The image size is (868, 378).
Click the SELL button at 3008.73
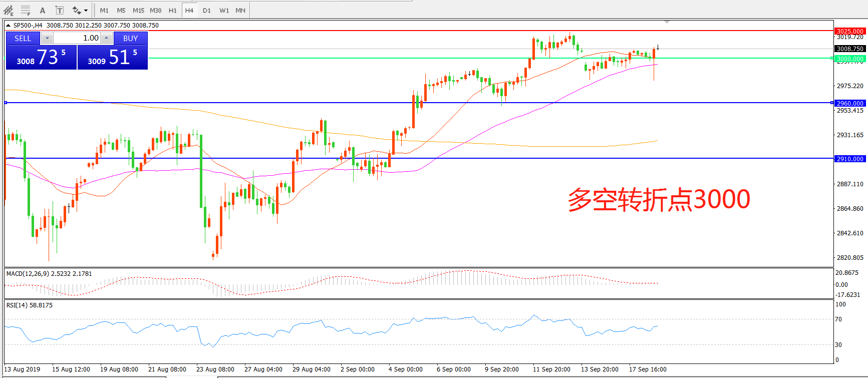coord(41,57)
